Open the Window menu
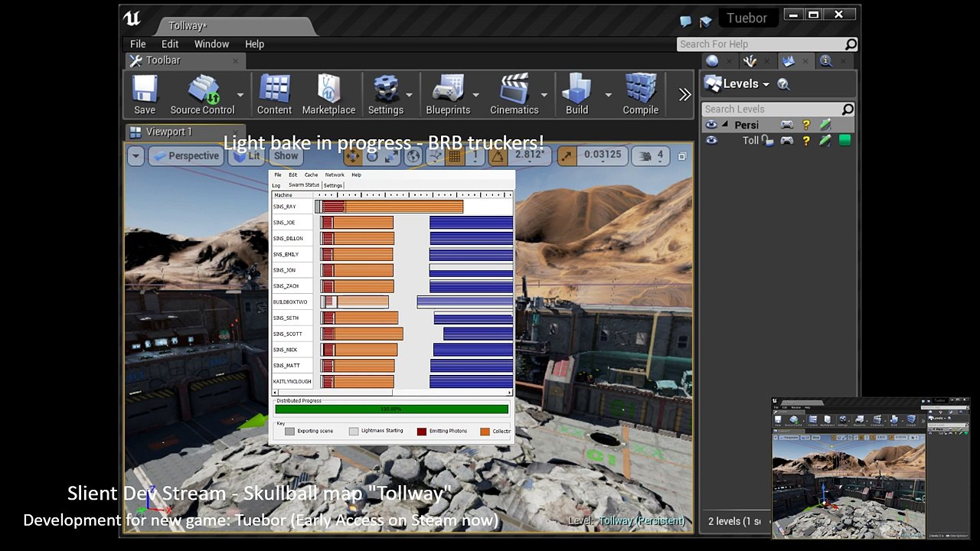This screenshot has height=551, width=980. tap(211, 44)
